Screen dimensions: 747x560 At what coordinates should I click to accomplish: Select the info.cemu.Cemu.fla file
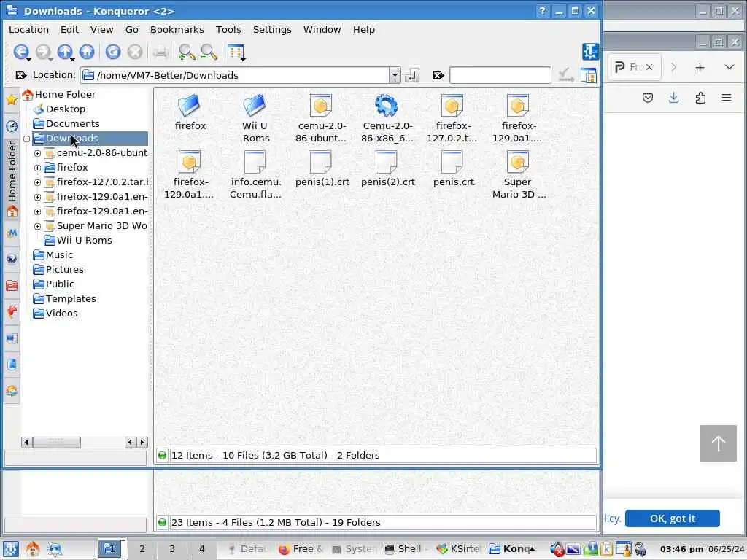[x=255, y=162]
